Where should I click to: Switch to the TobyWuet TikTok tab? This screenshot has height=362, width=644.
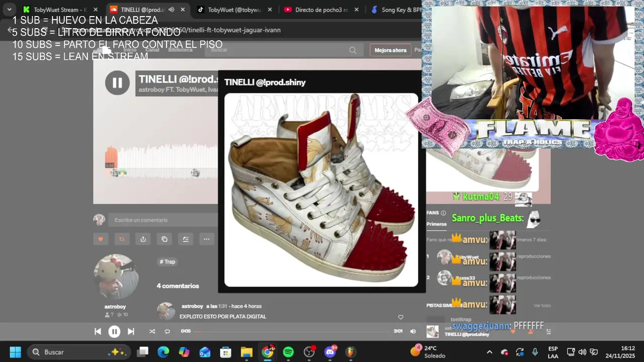pos(234,10)
